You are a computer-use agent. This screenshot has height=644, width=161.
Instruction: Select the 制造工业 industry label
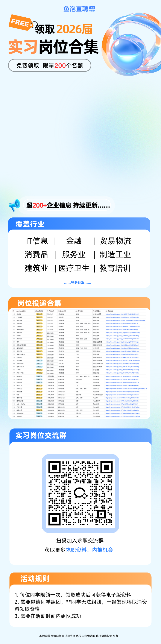(115, 255)
